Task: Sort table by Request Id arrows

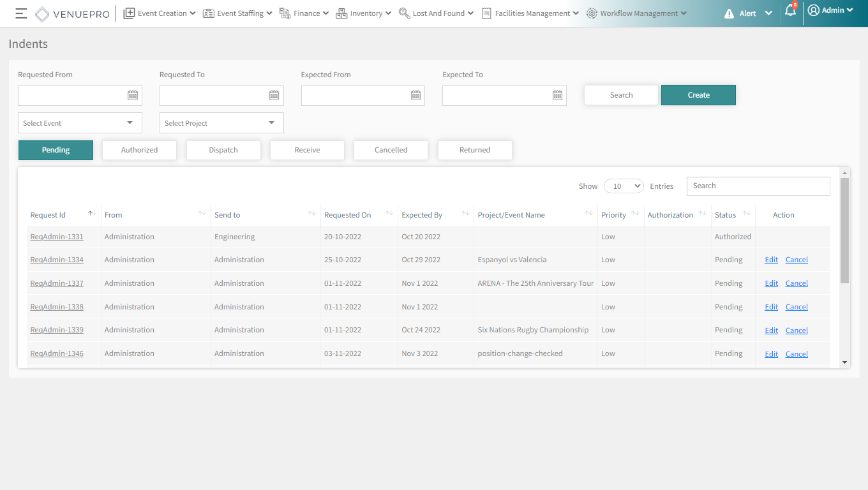Action: click(92, 214)
